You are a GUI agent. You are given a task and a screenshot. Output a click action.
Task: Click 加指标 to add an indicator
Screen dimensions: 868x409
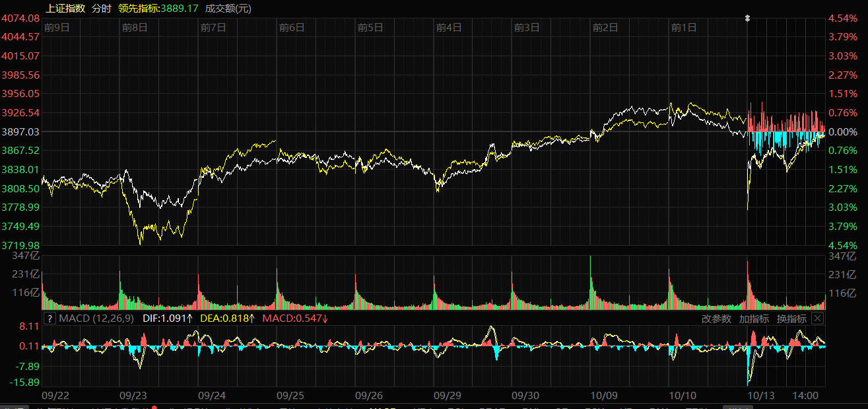coord(754,318)
